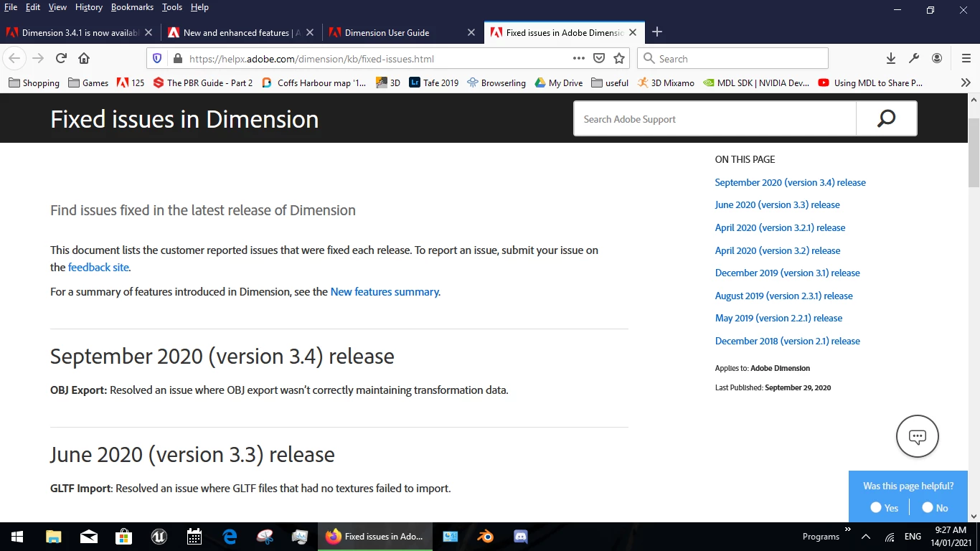Show site security padlock info
The width and height of the screenshot is (980, 551).
[x=176, y=58]
